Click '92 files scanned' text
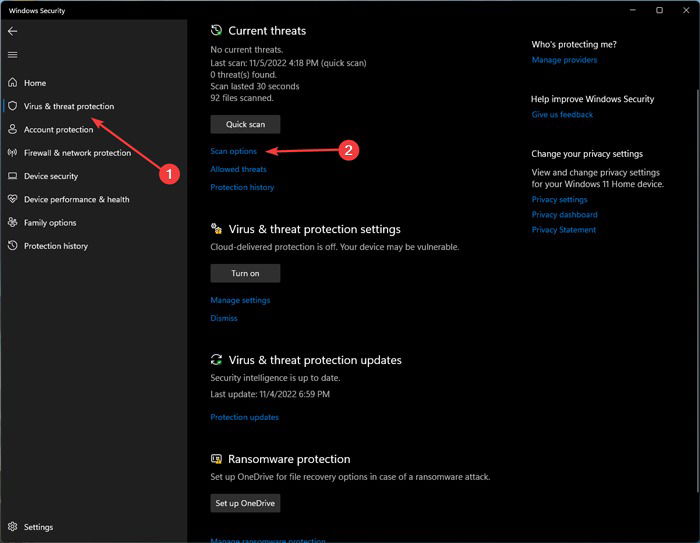This screenshot has width=700, height=543. click(x=242, y=98)
